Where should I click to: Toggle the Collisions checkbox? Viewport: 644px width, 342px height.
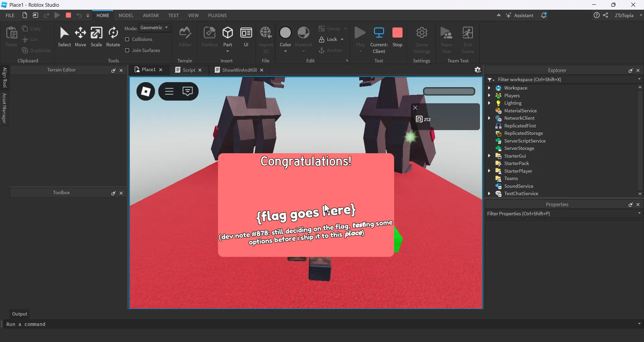pyautogui.click(x=127, y=39)
